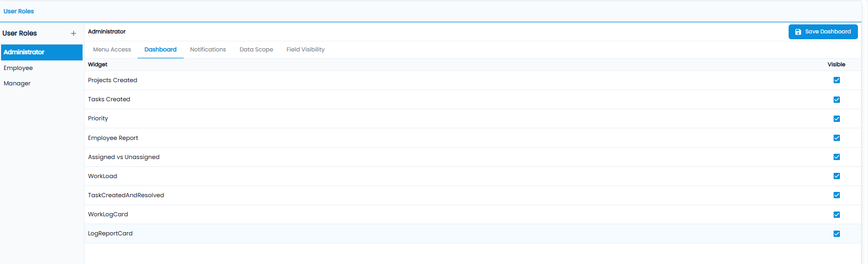Disable WorkLogCard widget visibility
The image size is (868, 264).
(x=837, y=215)
